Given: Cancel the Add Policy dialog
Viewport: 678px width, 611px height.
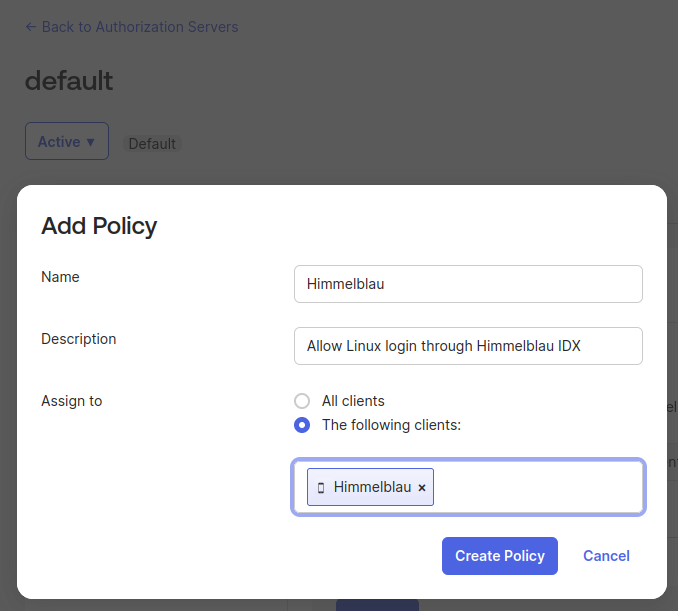Looking at the screenshot, I should pos(606,556).
